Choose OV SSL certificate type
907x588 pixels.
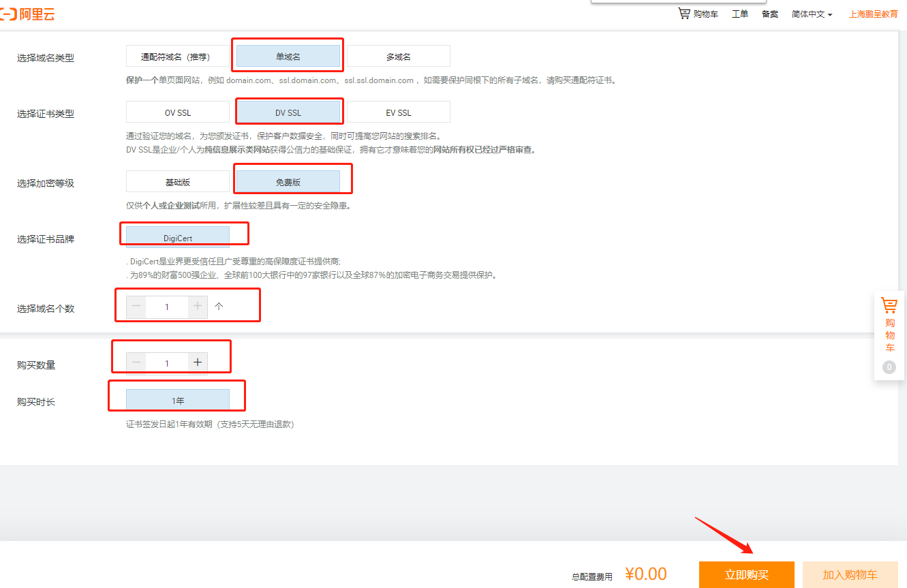[x=177, y=112]
